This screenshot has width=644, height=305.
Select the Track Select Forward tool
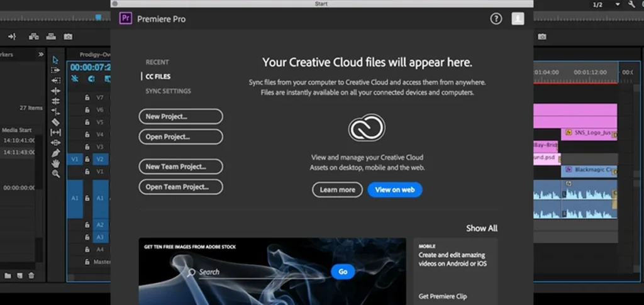click(55, 70)
